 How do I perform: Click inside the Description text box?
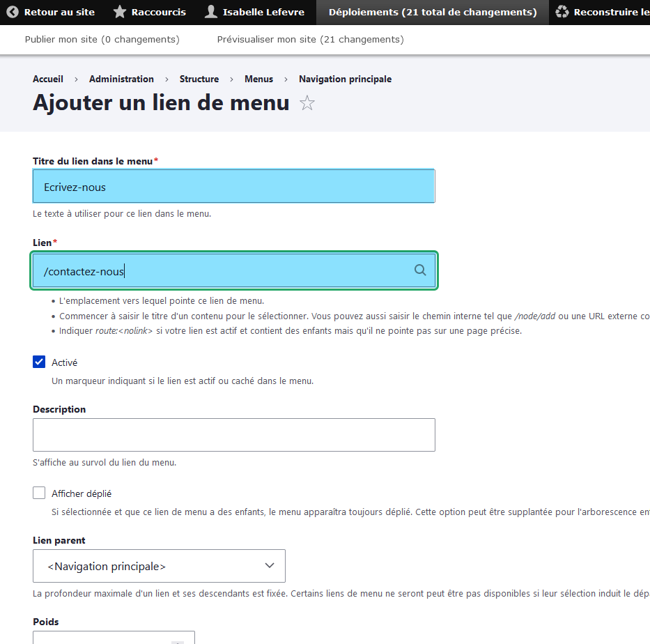(233, 435)
